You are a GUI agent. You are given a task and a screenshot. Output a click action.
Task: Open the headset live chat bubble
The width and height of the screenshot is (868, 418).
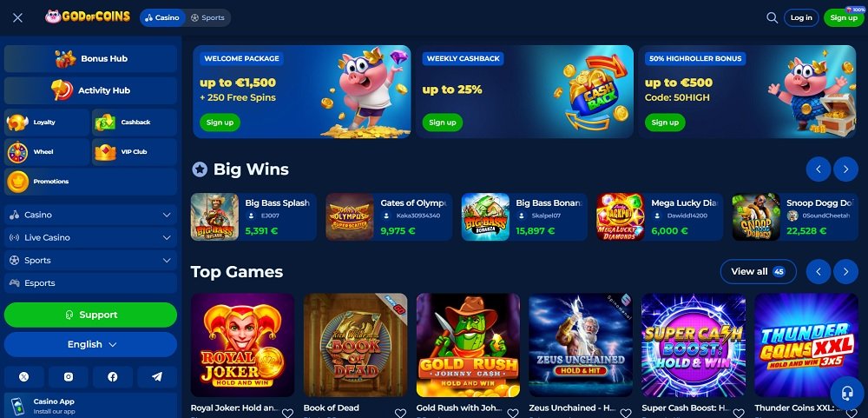click(846, 393)
